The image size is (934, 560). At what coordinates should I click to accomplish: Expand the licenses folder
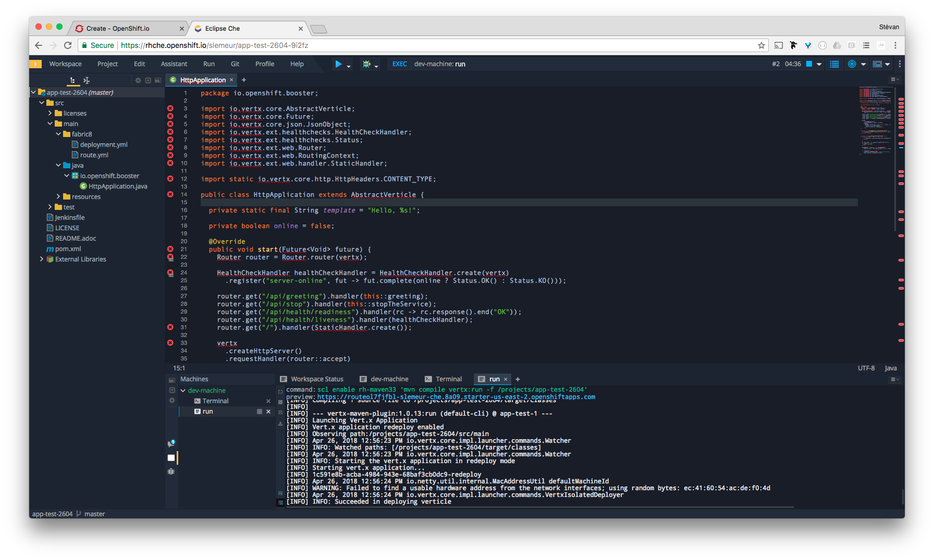[51, 113]
